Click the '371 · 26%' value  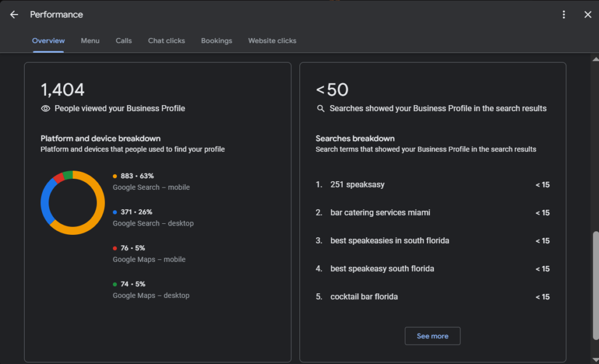coord(136,212)
